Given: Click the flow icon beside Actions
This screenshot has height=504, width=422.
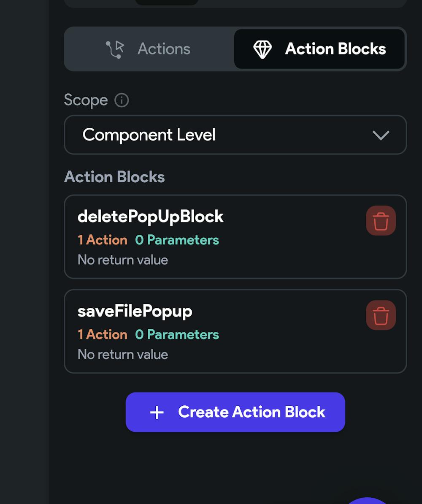Looking at the screenshot, I should click(x=115, y=49).
